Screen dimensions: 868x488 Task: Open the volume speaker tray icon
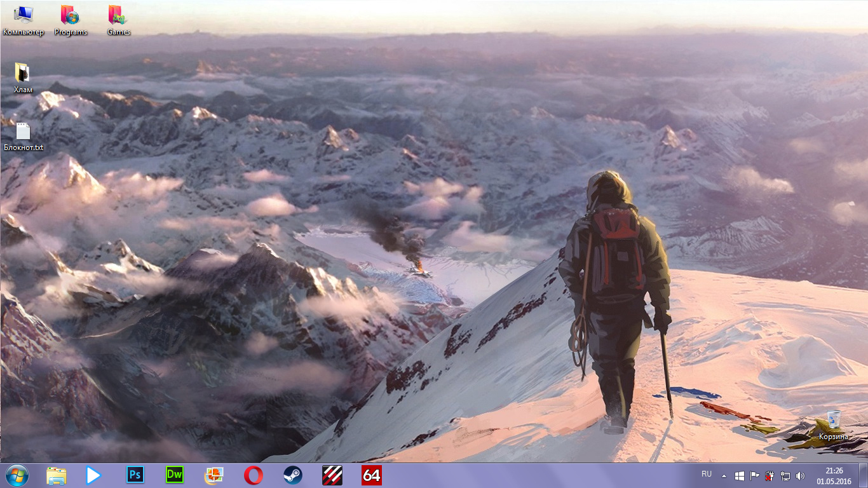(800, 475)
